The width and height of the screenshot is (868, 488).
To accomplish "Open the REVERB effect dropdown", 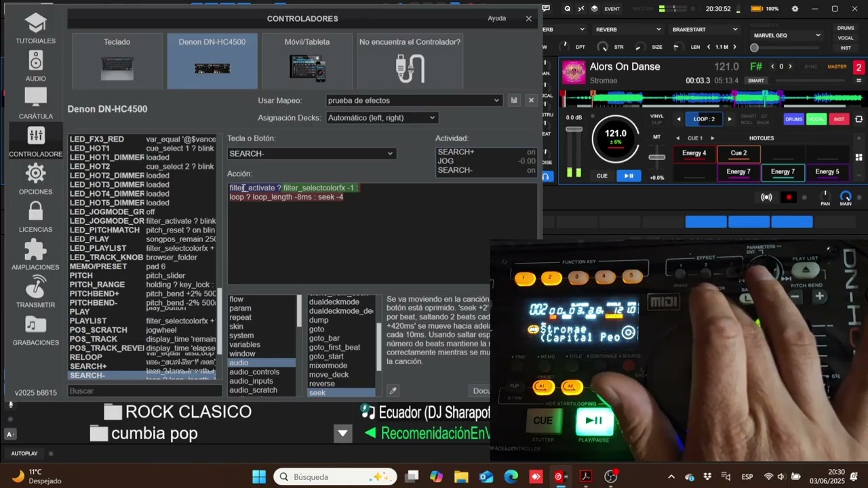I will [x=628, y=29].
